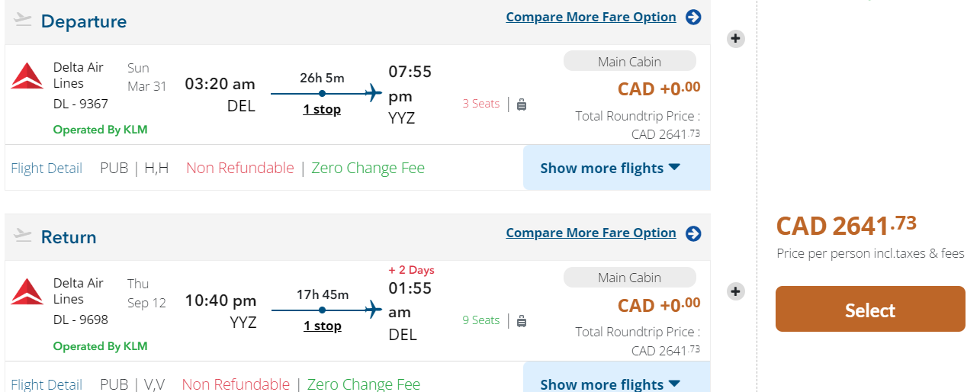Expand Show more flights for departure
The height and width of the screenshot is (392, 980).
tap(609, 168)
